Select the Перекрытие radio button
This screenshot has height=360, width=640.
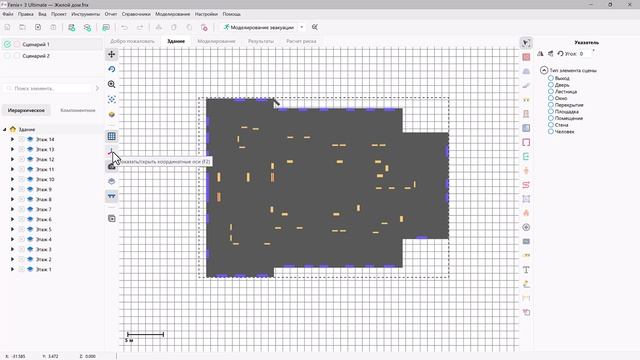pos(551,105)
